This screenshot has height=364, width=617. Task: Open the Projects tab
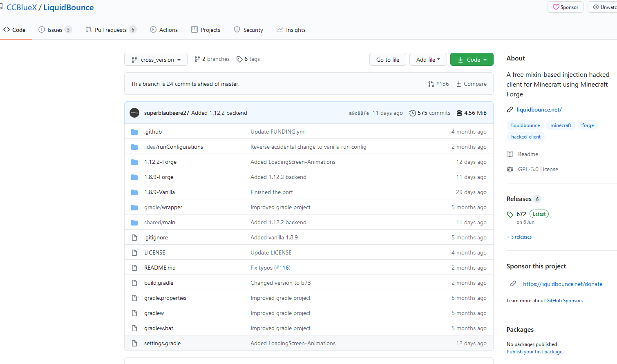pos(206,30)
